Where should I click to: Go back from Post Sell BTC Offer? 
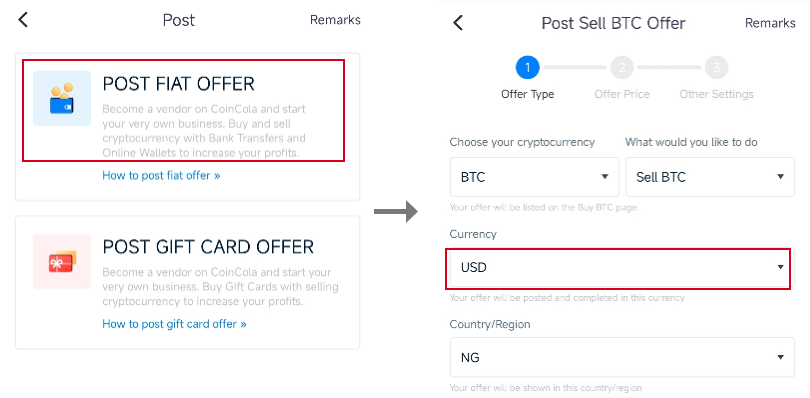click(x=458, y=23)
